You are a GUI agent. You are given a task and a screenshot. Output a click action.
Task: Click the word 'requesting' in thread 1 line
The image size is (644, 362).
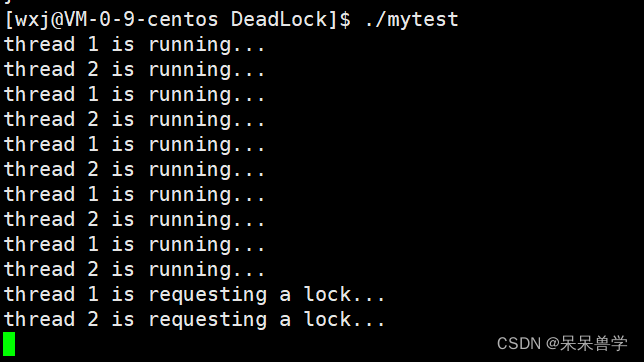208,296
